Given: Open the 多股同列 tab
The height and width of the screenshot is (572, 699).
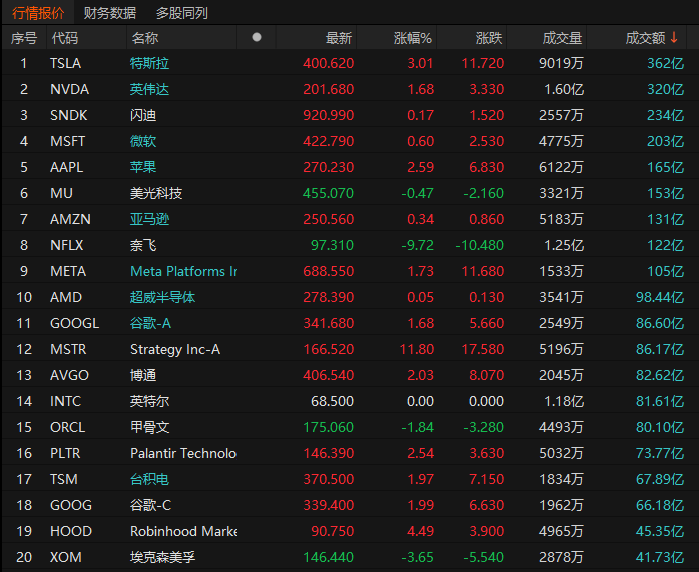Looking at the screenshot, I should click(x=182, y=13).
